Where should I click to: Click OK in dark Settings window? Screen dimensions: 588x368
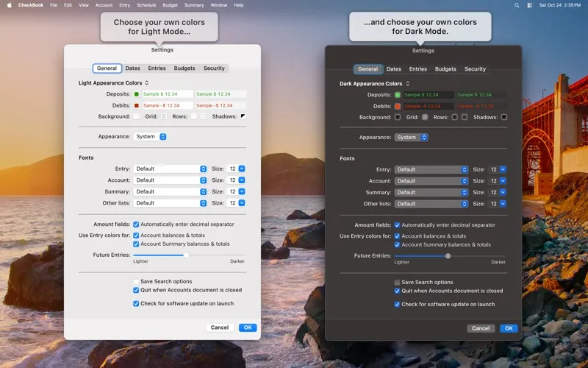[x=509, y=328]
